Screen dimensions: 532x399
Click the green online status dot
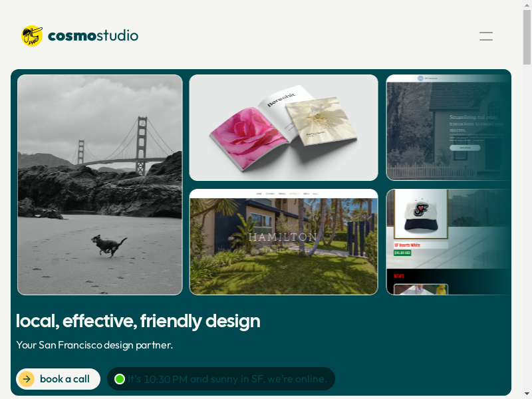click(120, 379)
